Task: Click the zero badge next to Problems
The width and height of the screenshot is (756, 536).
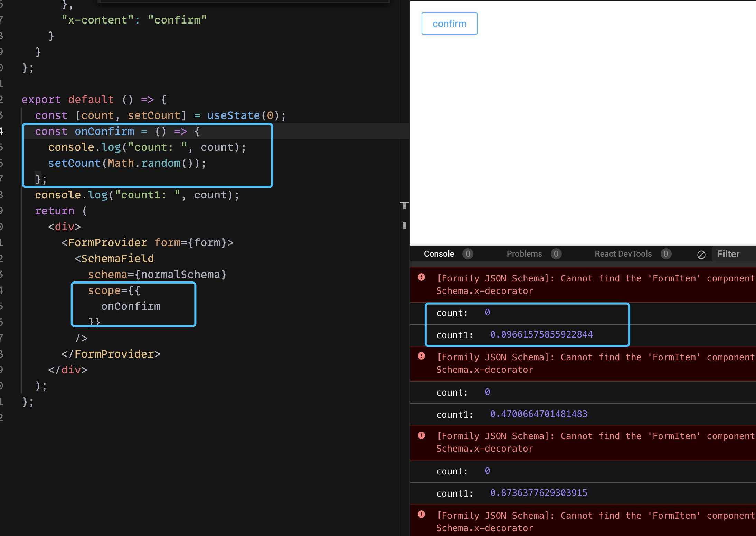Action: pos(556,254)
